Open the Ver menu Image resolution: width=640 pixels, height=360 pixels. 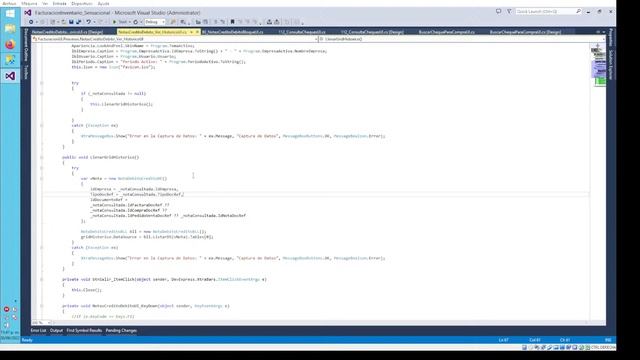pyautogui.click(x=45, y=3)
